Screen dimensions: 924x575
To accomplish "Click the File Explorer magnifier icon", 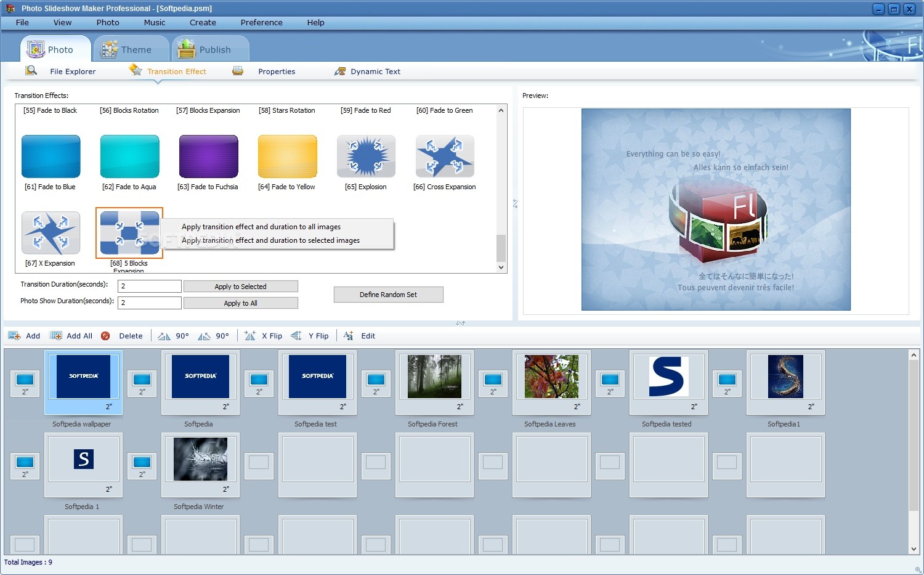I will point(31,71).
